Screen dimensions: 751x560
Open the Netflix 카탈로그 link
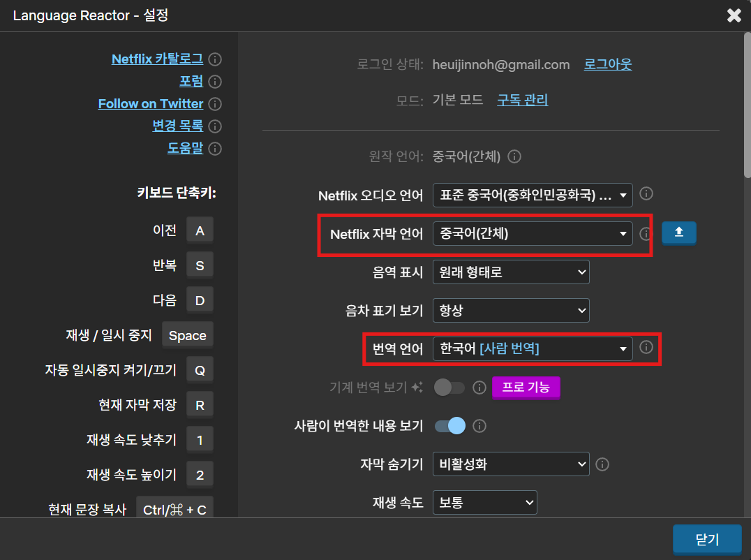point(157,59)
